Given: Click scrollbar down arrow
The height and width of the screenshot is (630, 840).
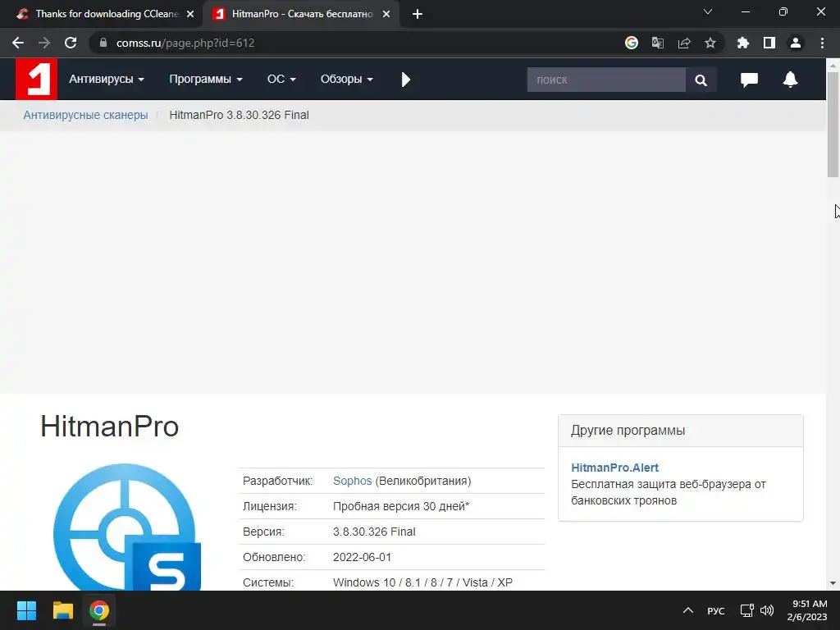Looking at the screenshot, I should tap(833, 583).
